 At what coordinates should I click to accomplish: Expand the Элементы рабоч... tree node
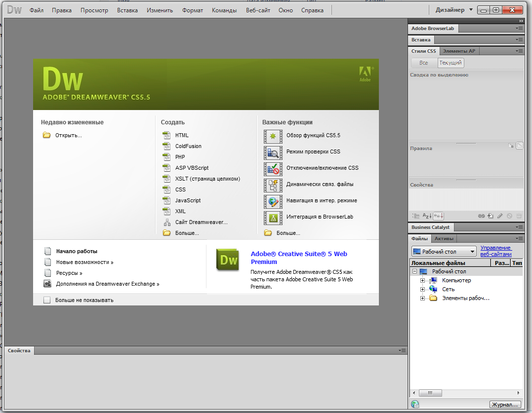[x=422, y=298]
